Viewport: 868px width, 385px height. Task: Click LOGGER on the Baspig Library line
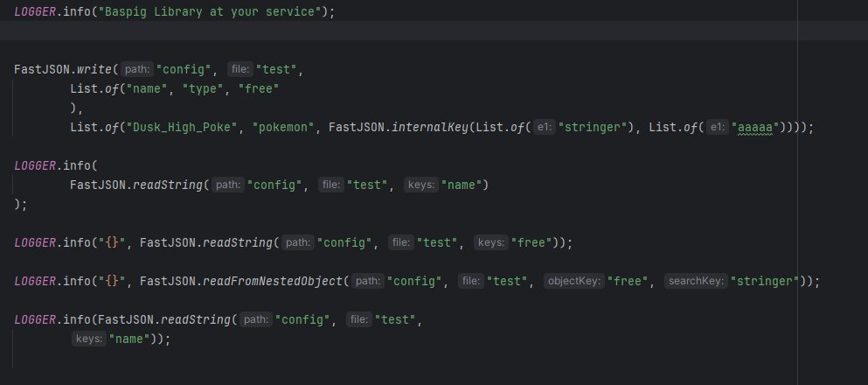pyautogui.click(x=35, y=11)
